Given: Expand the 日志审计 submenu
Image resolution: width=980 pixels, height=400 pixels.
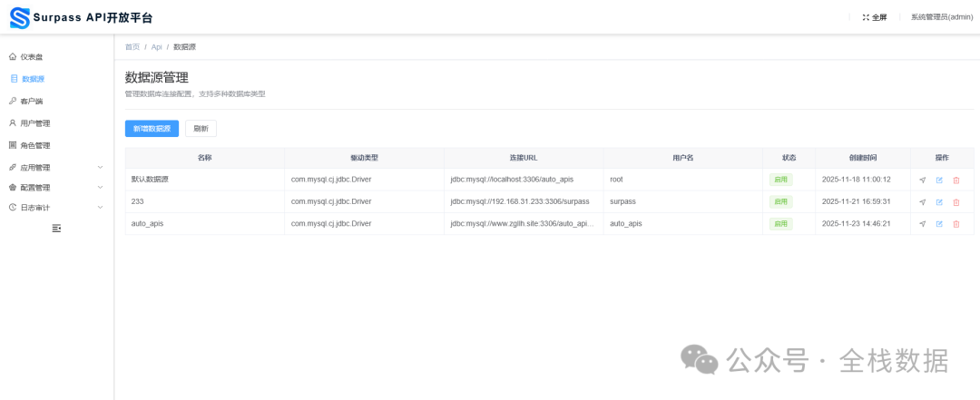Looking at the screenshot, I should [x=56, y=208].
